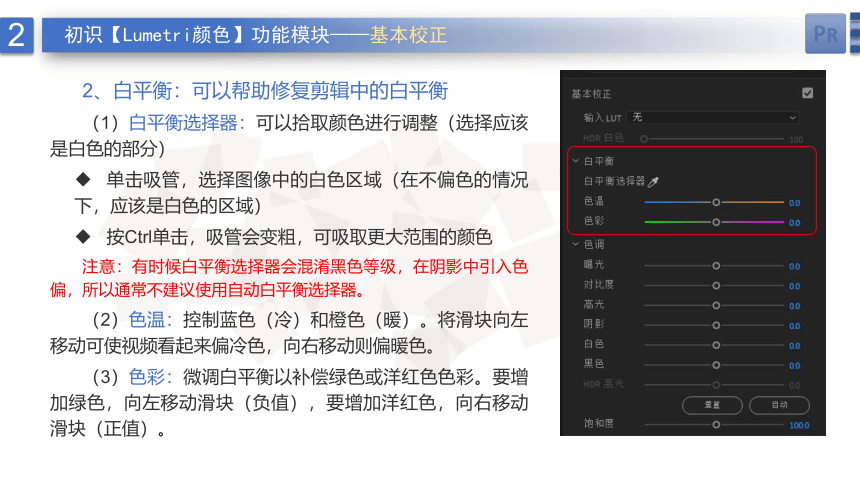Click the 色彩 slider handle

point(716,222)
